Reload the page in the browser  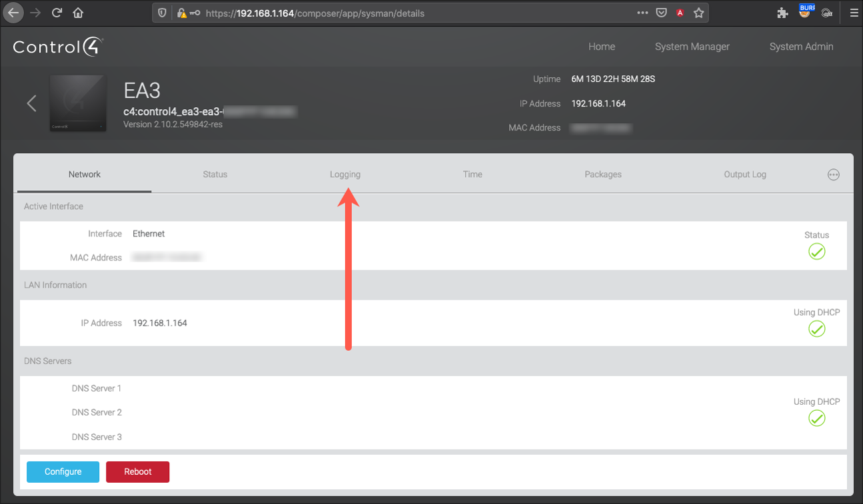[57, 13]
